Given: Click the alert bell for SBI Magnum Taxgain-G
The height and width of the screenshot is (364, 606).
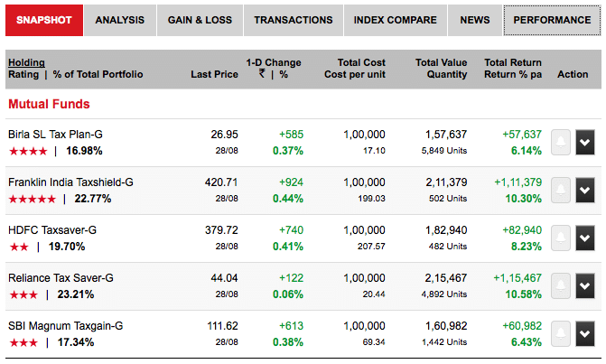Looking at the screenshot, I should pos(561,334).
